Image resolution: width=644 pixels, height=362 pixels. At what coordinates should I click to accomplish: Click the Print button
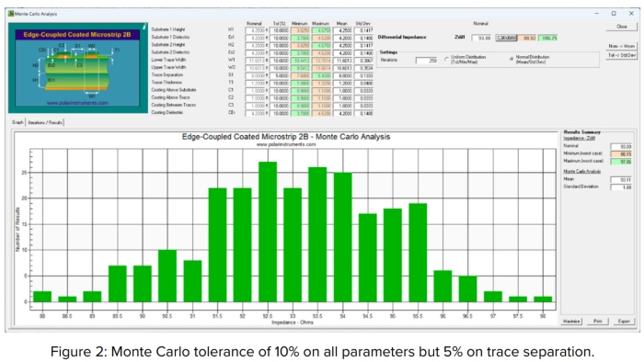(x=598, y=322)
